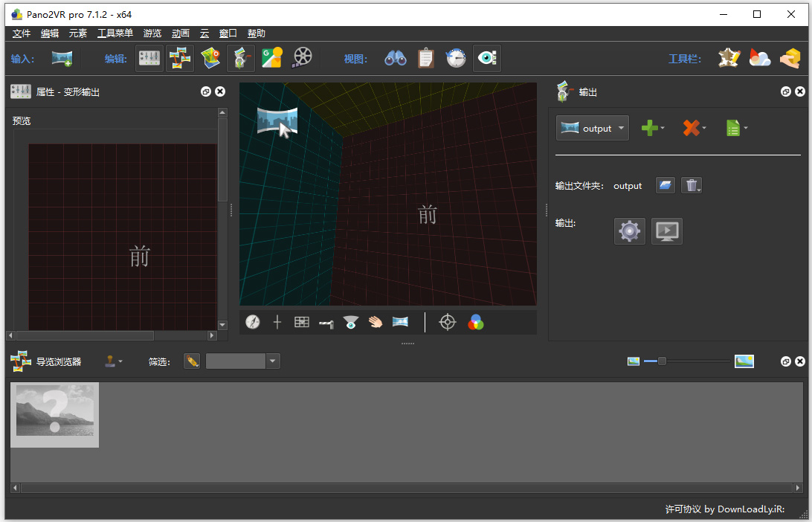Open the color correction tool in viewer toolbar
The width and height of the screenshot is (812, 522).
point(474,322)
